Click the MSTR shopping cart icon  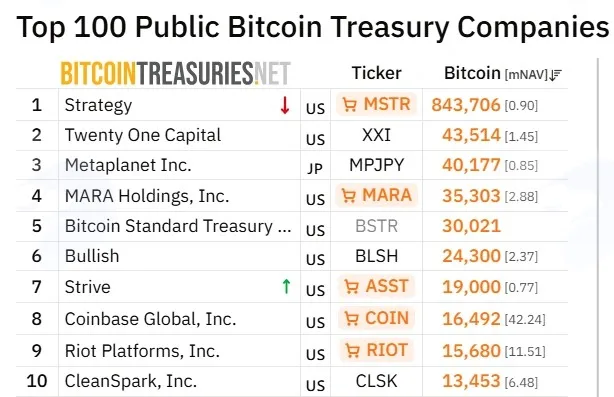coord(349,105)
